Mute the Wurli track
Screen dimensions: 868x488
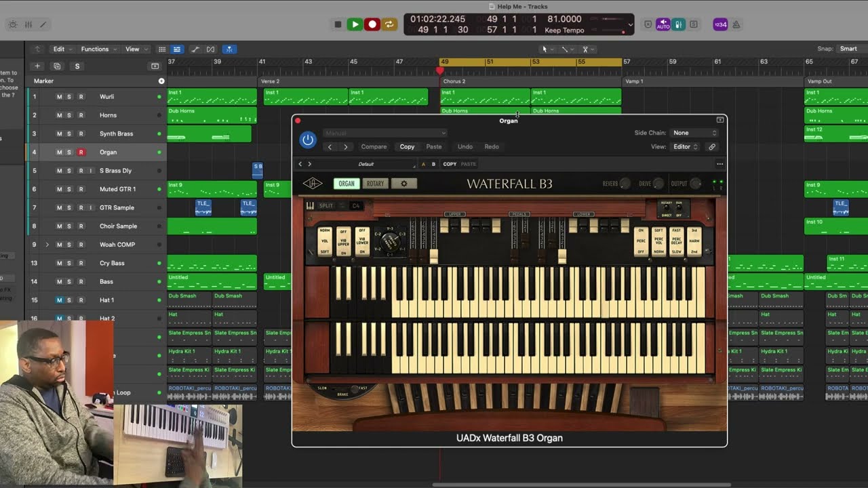(59, 97)
